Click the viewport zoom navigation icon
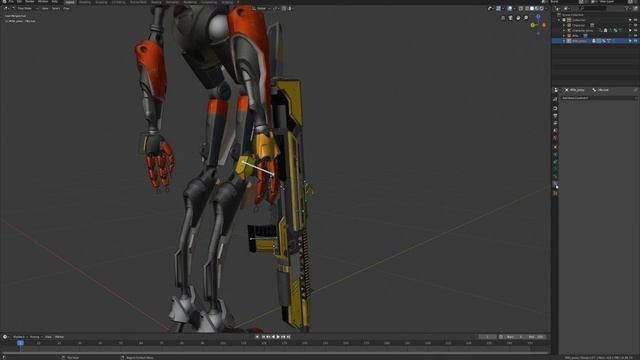The height and width of the screenshot is (360, 640). (x=526, y=18)
